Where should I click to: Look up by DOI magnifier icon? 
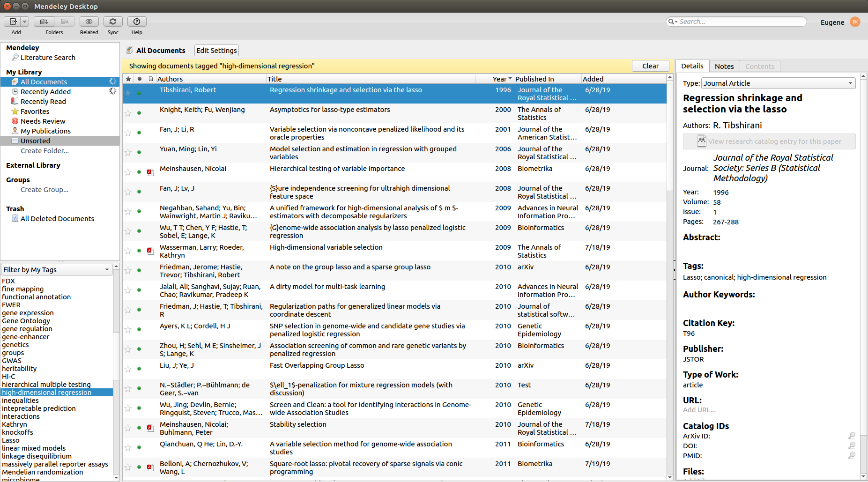point(852,445)
